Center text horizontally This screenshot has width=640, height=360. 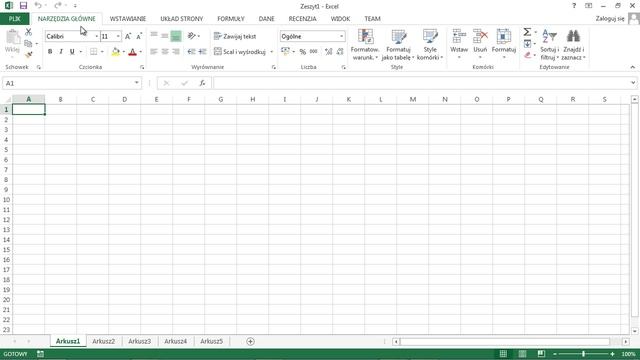pos(165,52)
